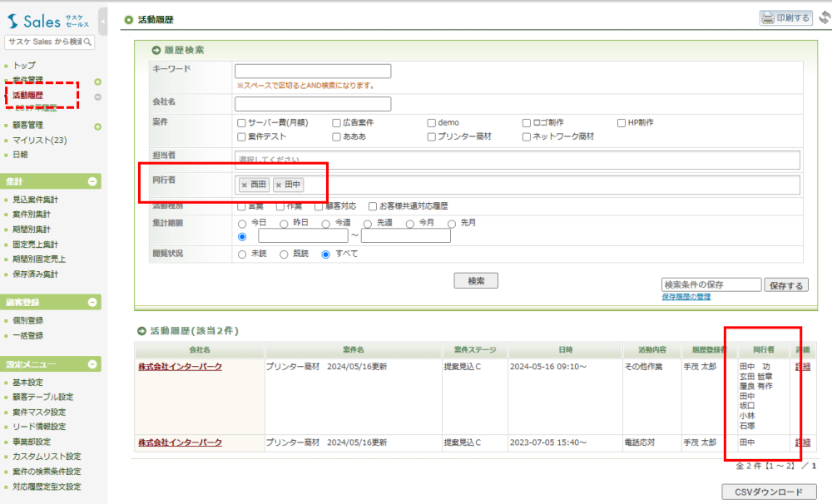Click the green plus beside 案件管理

(x=97, y=82)
